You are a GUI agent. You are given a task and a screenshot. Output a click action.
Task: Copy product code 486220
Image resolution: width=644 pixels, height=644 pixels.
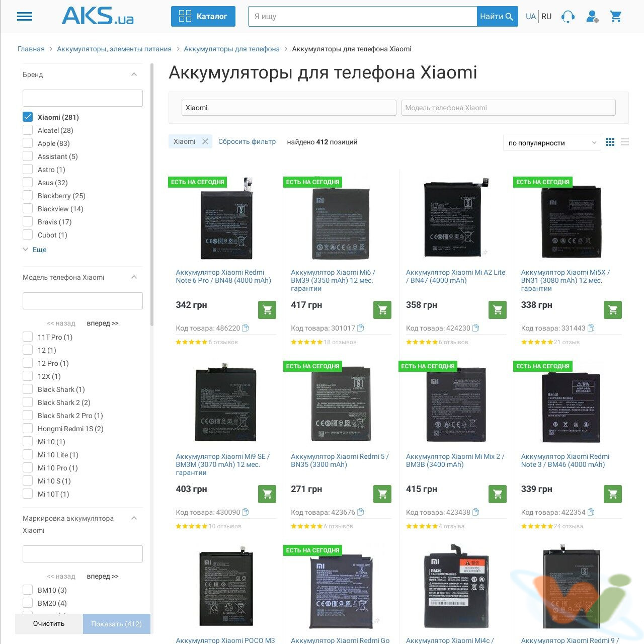(x=246, y=328)
